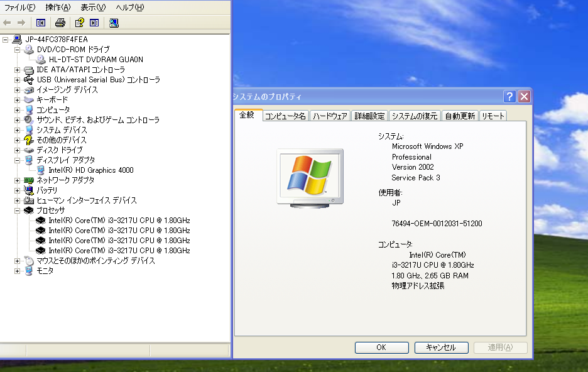Expand the その他のデバイス node
Image resolution: width=588 pixels, height=372 pixels.
coord(17,140)
